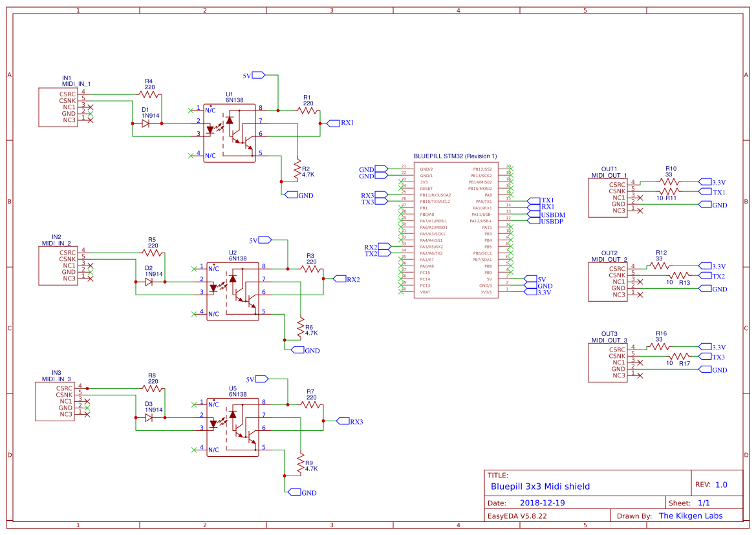The width and height of the screenshot is (756, 535).
Task: Select resistor R4 220 symbol
Action: coord(149,94)
